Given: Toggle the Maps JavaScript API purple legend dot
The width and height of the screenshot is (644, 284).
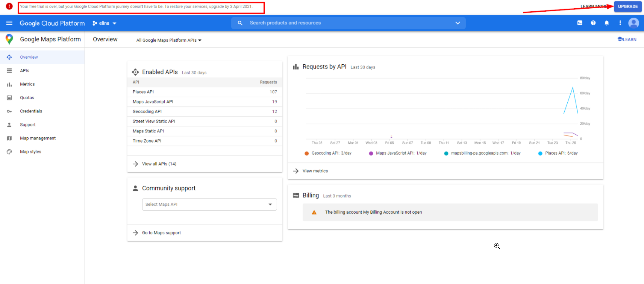Looking at the screenshot, I should [x=371, y=153].
